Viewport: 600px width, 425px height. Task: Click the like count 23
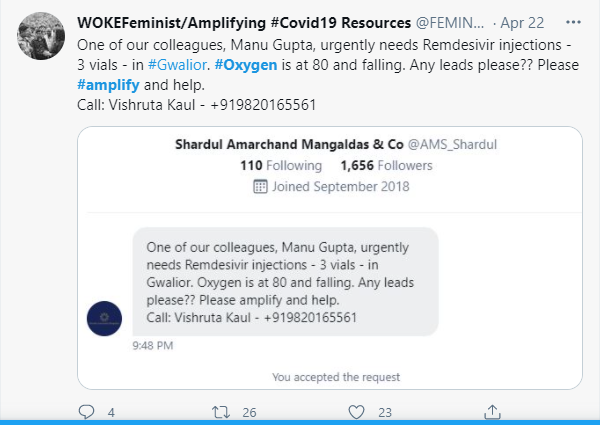click(x=385, y=411)
